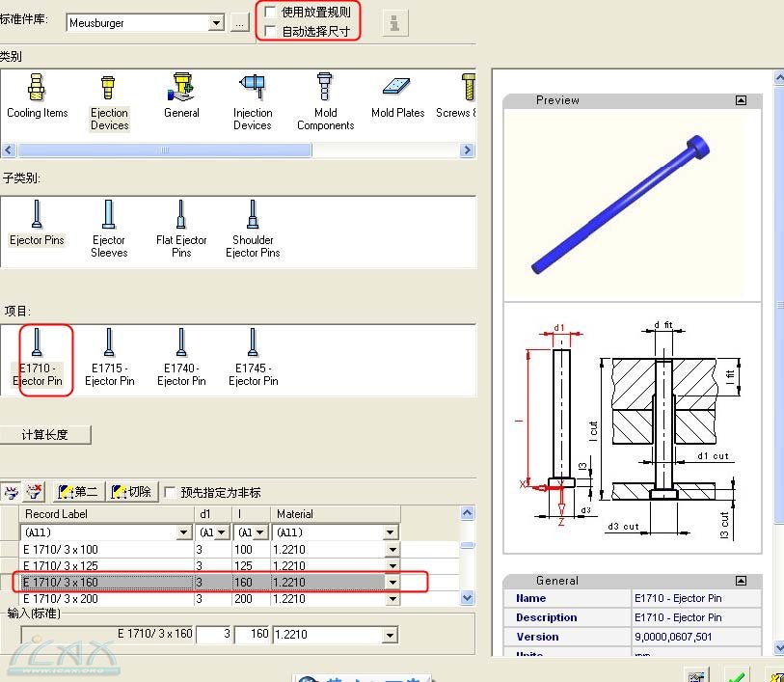Viewport: 784px width, 682px height.
Task: Open the Meusburger library dropdown
Action: click(x=216, y=22)
